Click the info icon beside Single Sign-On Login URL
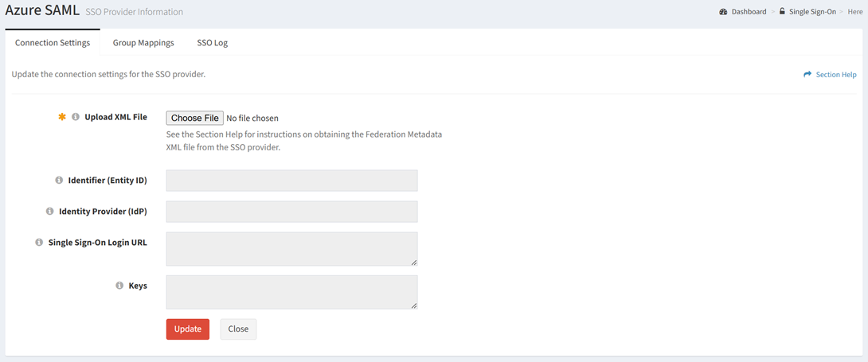Image resolution: width=868 pixels, height=362 pixels. tap(39, 242)
